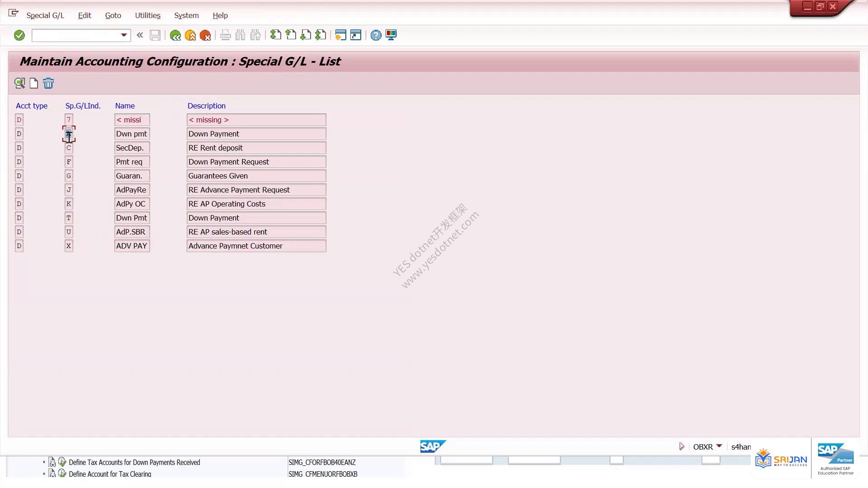Image resolution: width=868 pixels, height=488 pixels.
Task: Select the 'SecDep.' name cell
Action: point(132,148)
